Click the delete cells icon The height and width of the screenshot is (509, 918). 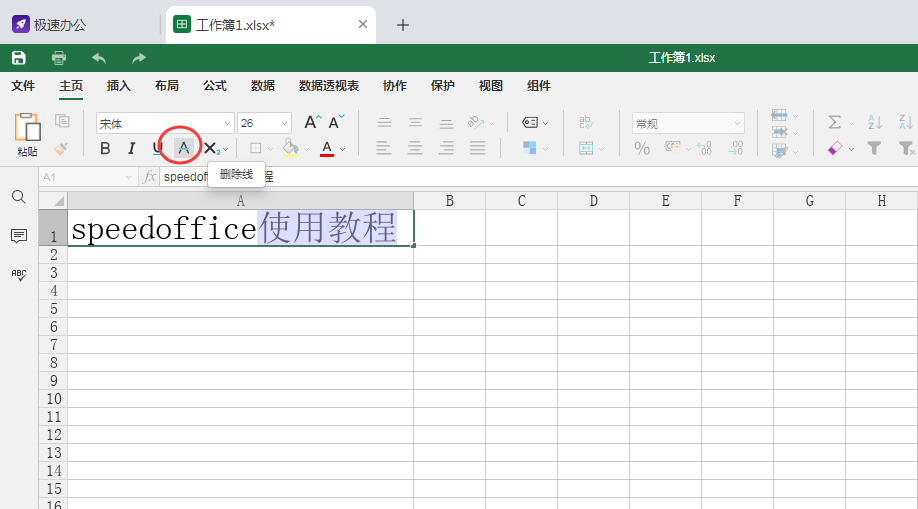pyautogui.click(x=779, y=132)
